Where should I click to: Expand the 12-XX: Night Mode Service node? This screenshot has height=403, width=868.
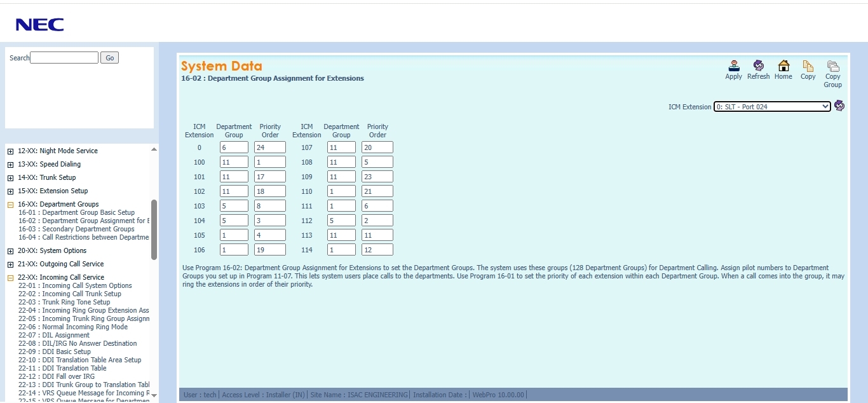pos(10,151)
